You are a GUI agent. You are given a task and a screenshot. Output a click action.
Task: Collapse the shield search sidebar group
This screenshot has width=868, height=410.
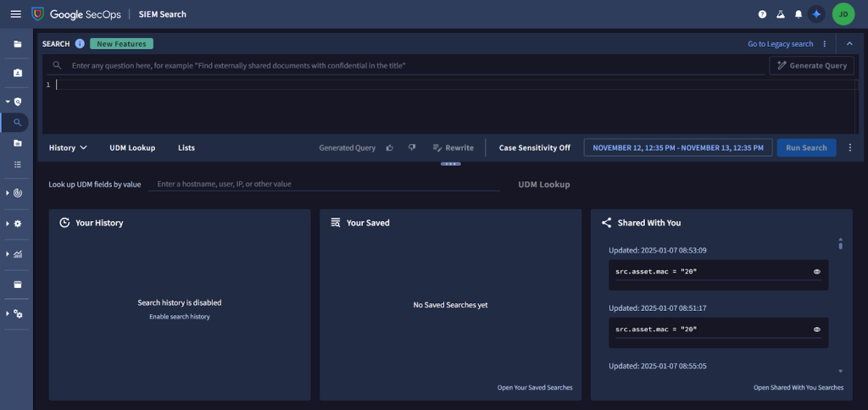click(8, 102)
